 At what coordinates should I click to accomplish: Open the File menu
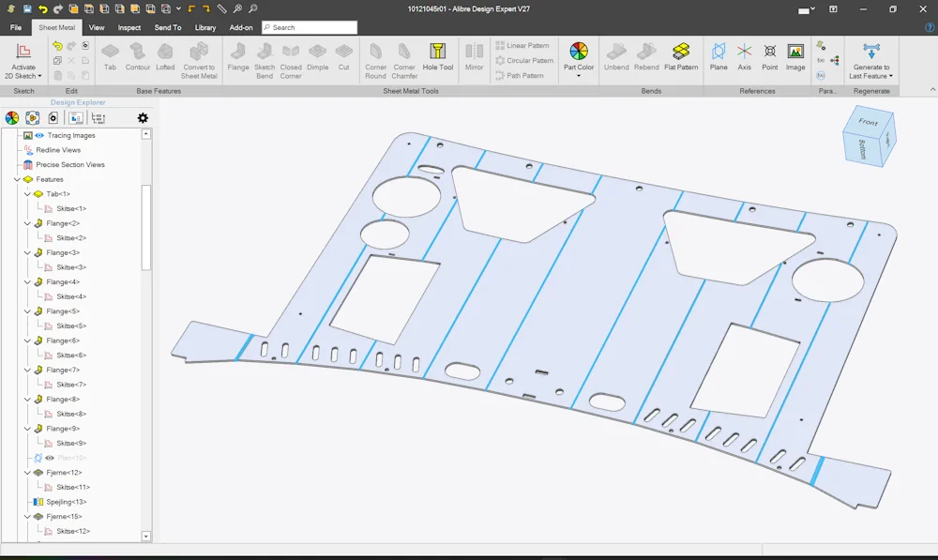click(16, 27)
